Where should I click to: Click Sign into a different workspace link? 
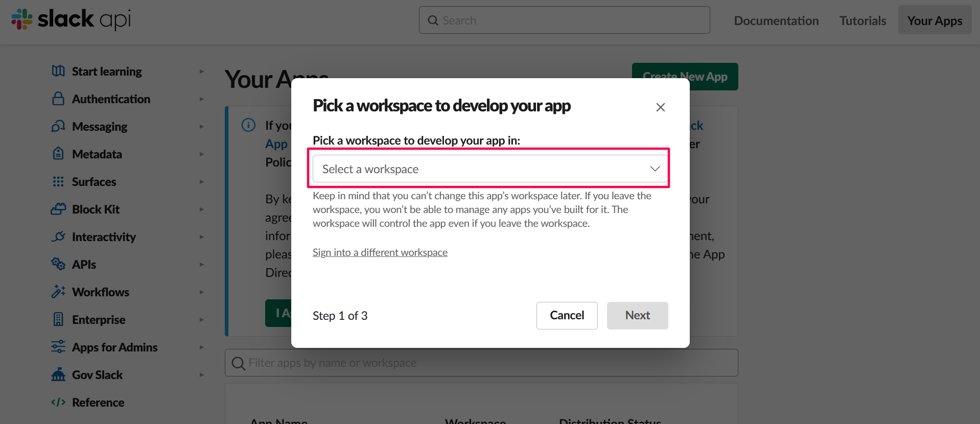[x=380, y=252]
